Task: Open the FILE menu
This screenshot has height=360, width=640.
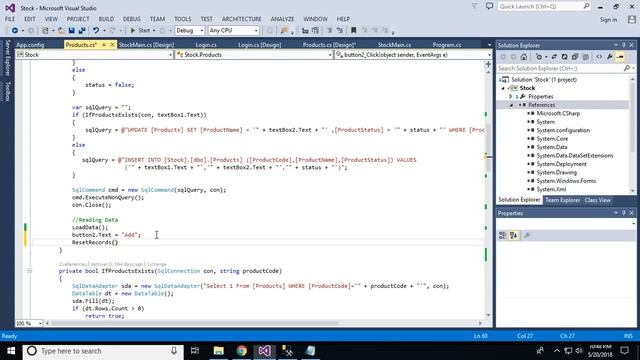Action: (10, 19)
